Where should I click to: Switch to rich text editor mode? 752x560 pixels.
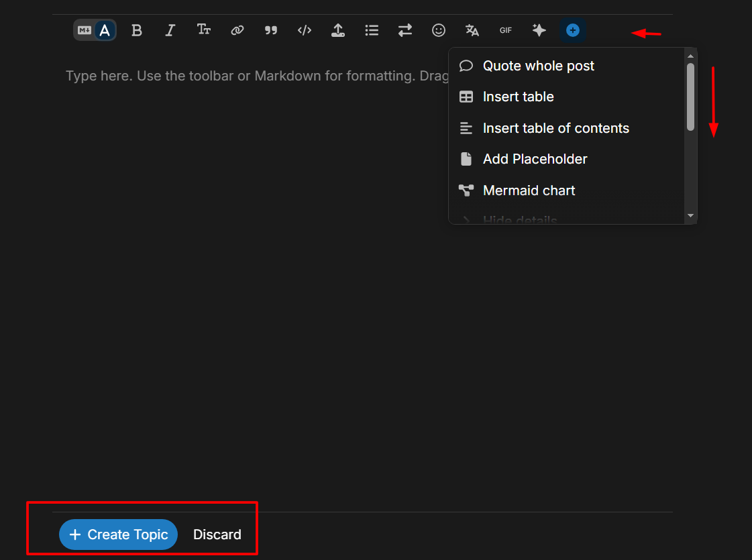105,30
